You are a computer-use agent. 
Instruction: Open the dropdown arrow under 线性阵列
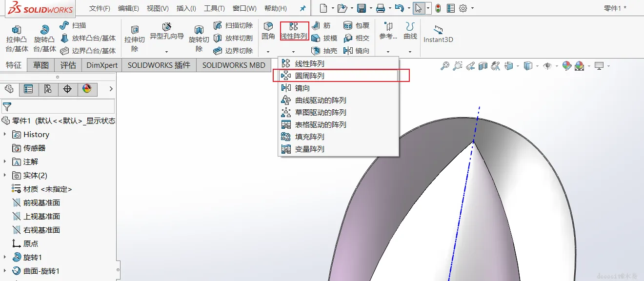coord(293,52)
